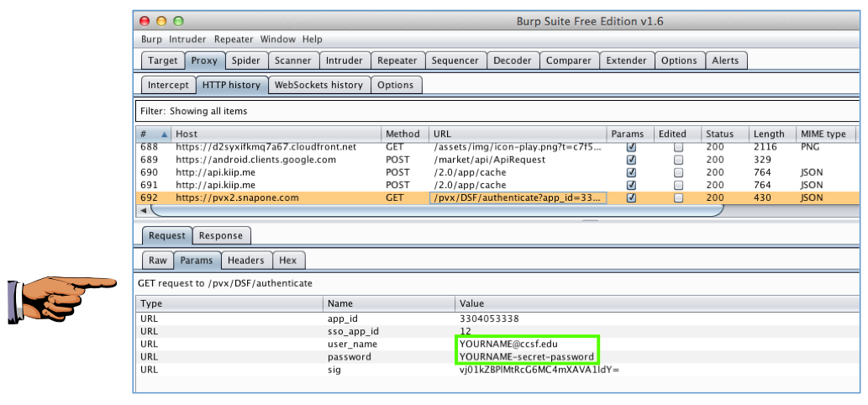The width and height of the screenshot is (868, 405).
Task: Click the Filter: Showing all items bar
Action: (x=497, y=111)
